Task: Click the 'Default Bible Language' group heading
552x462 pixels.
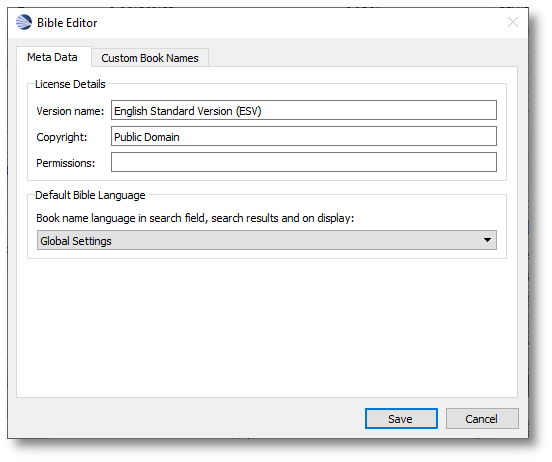Action: (x=90, y=195)
